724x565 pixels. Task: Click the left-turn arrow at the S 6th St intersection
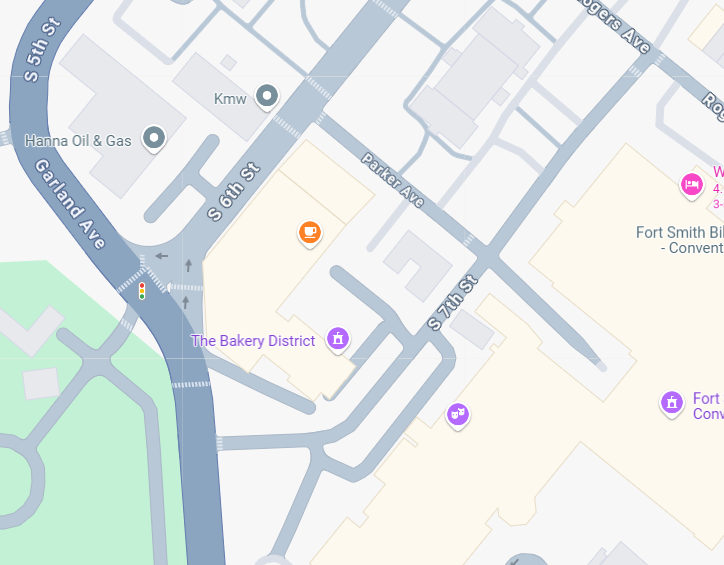tap(162, 256)
